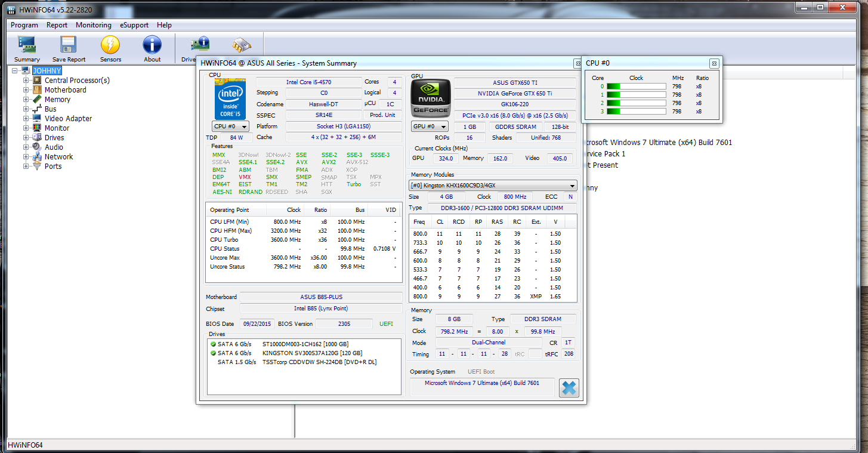Image resolution: width=868 pixels, height=453 pixels.
Task: Expand the Memory tree node
Action: coord(26,99)
